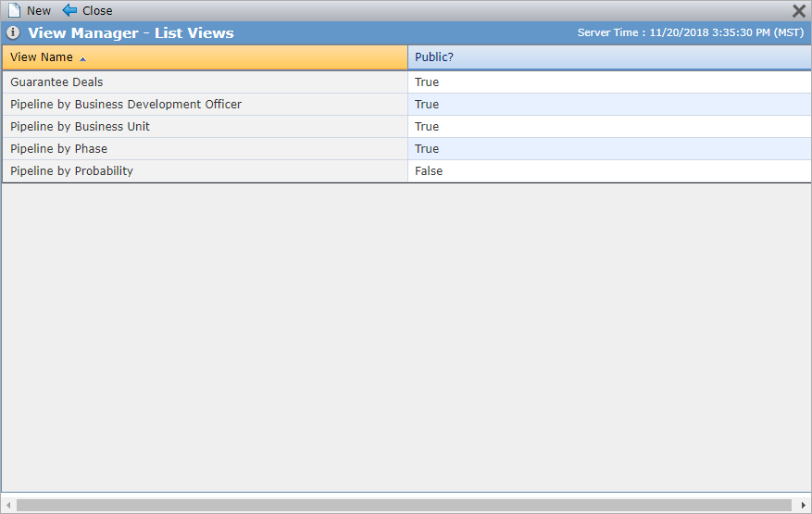812x514 pixels.
Task: Sort by View Name column header
Action: (205, 57)
